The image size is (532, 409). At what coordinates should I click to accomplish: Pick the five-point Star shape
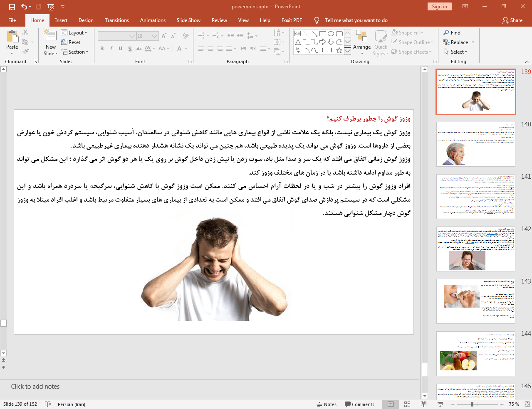[339, 50]
